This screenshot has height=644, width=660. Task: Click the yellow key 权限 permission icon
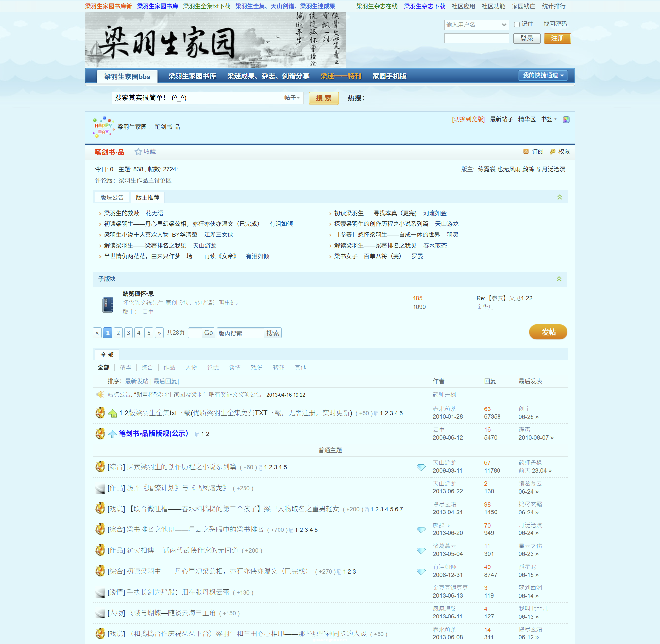click(552, 151)
